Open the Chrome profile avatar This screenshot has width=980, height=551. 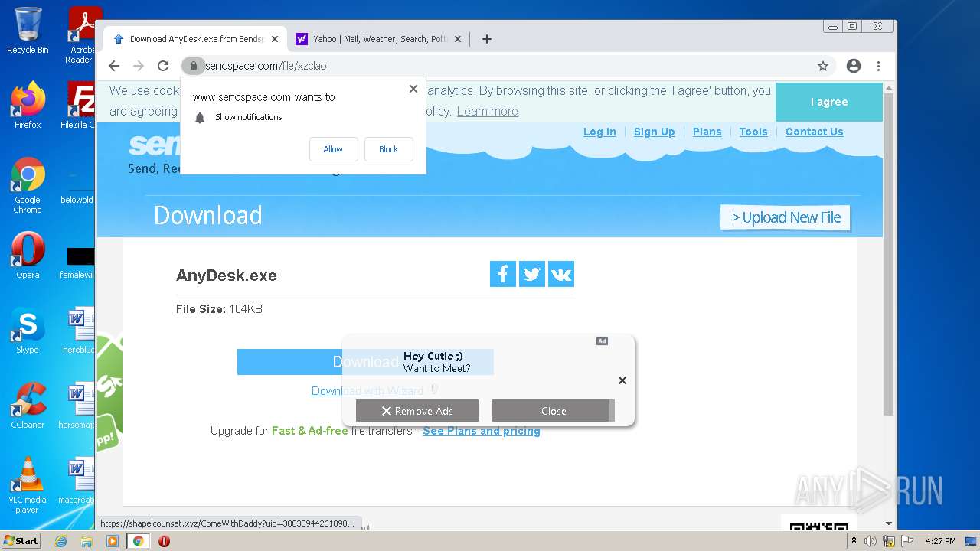pyautogui.click(x=854, y=66)
